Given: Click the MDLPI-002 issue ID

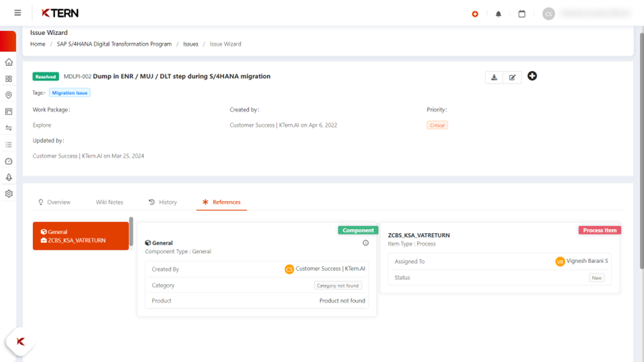Looking at the screenshot, I should point(77,77).
